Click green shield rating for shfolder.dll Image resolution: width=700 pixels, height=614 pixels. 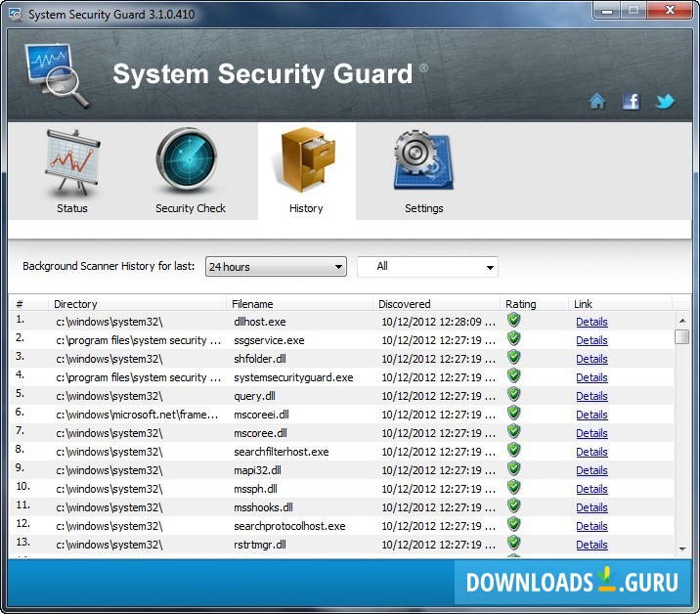[x=514, y=358]
